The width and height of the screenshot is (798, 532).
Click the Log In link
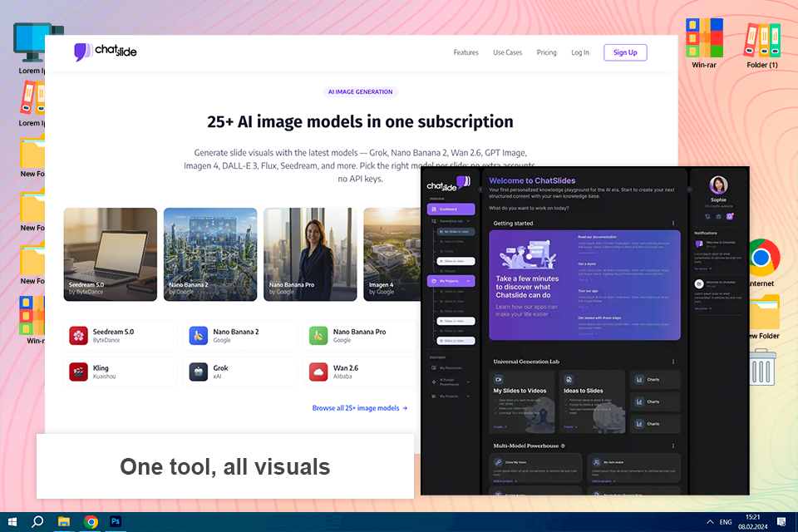point(579,52)
